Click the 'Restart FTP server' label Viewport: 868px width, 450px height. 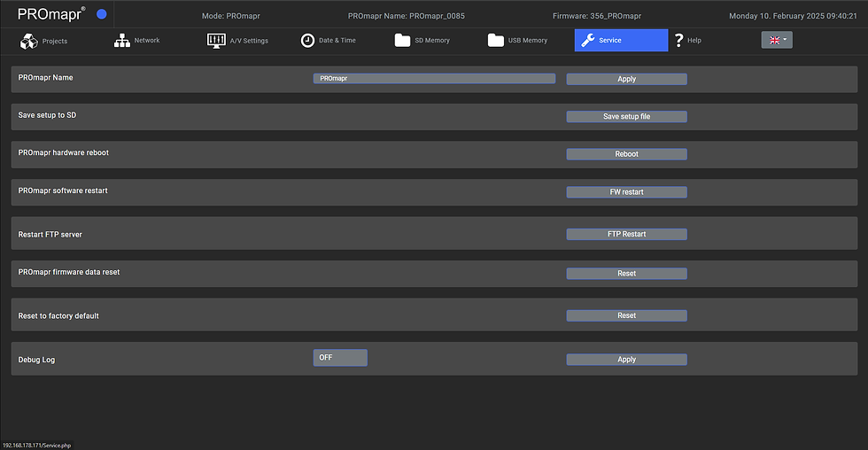[50, 235]
